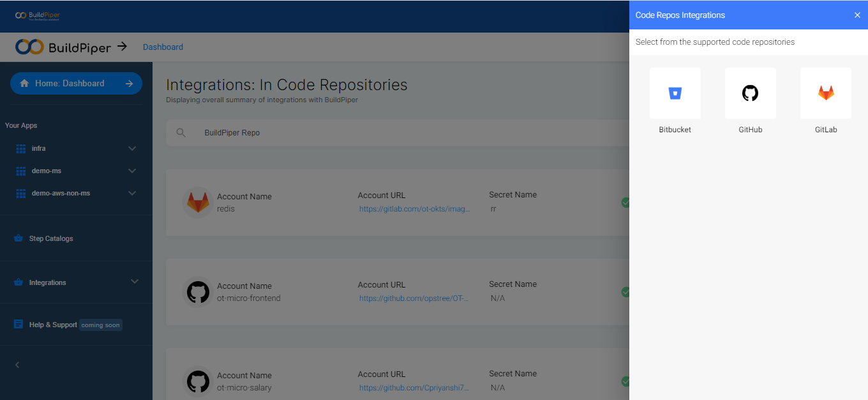
Task: Select the Bitbucket repository icon
Action: click(x=675, y=93)
